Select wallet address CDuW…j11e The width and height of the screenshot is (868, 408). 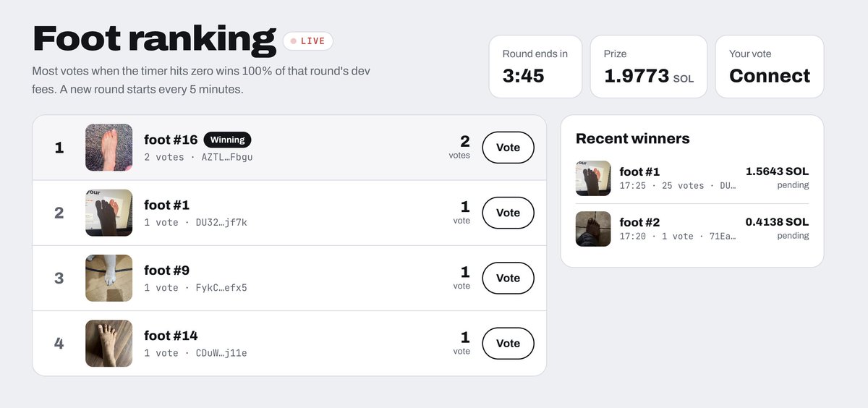tap(221, 353)
